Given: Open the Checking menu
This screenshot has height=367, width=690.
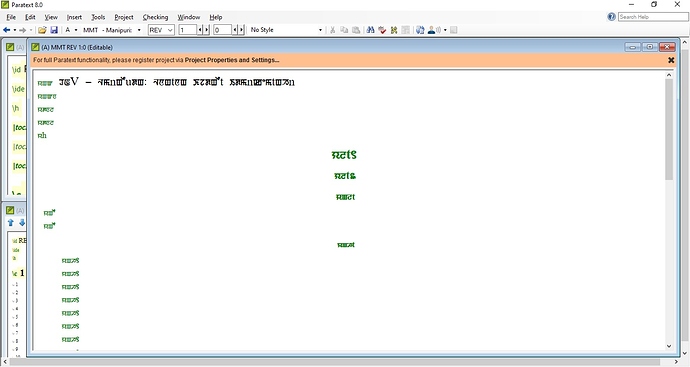Looking at the screenshot, I should click(155, 17).
